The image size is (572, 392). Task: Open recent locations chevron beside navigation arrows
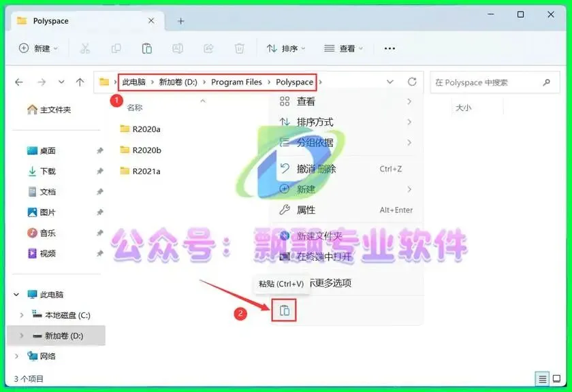[x=61, y=82]
